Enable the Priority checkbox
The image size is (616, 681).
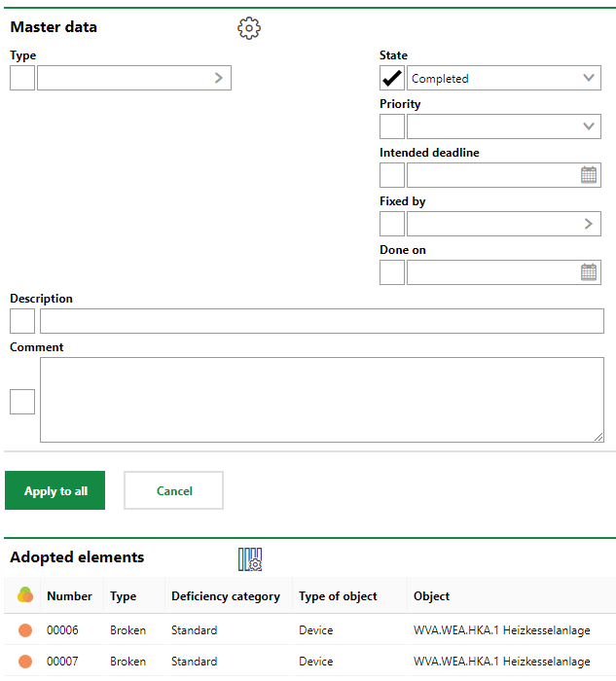[x=392, y=126]
